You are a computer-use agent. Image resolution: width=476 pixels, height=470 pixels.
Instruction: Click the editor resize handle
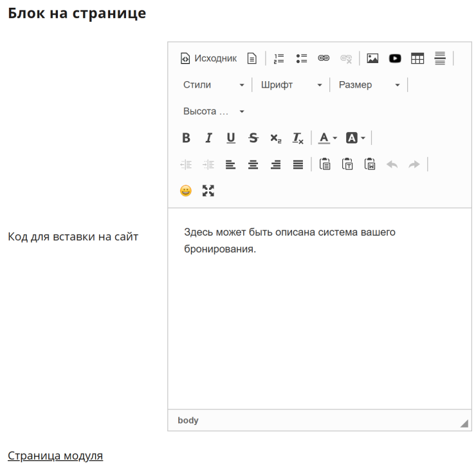464,423
